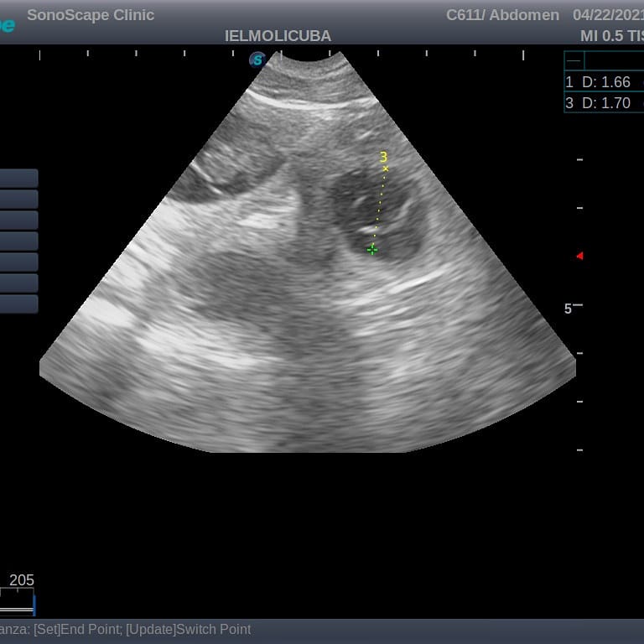The height and width of the screenshot is (644, 644).
Task: Click the yellow measurement label 3
Action: click(383, 157)
